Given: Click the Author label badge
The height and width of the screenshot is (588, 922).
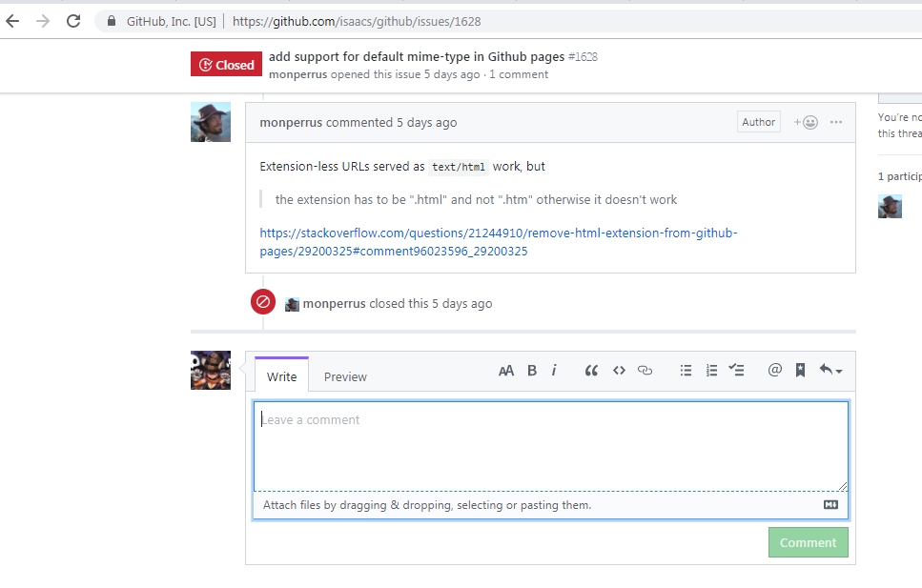Looking at the screenshot, I should click(x=759, y=122).
